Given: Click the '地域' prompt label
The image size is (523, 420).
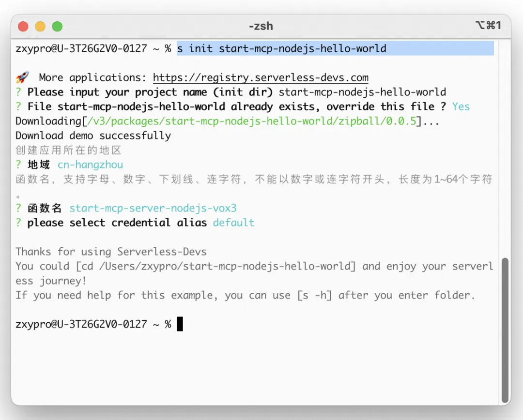Looking at the screenshot, I should 39,165.
